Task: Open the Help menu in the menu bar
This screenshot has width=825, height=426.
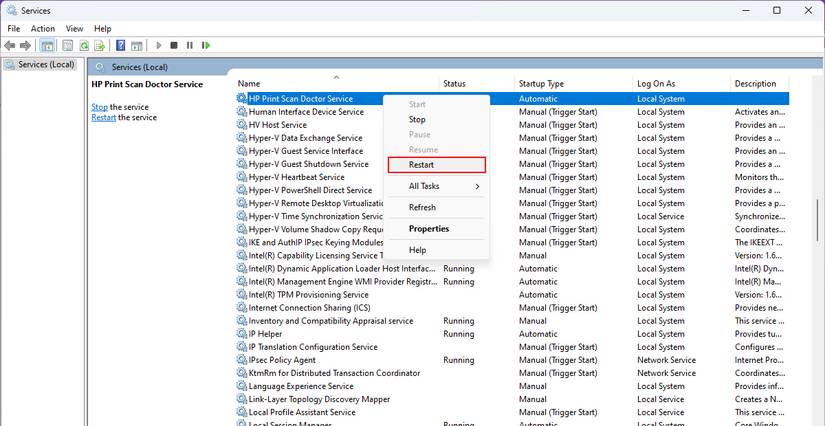Action: click(103, 29)
